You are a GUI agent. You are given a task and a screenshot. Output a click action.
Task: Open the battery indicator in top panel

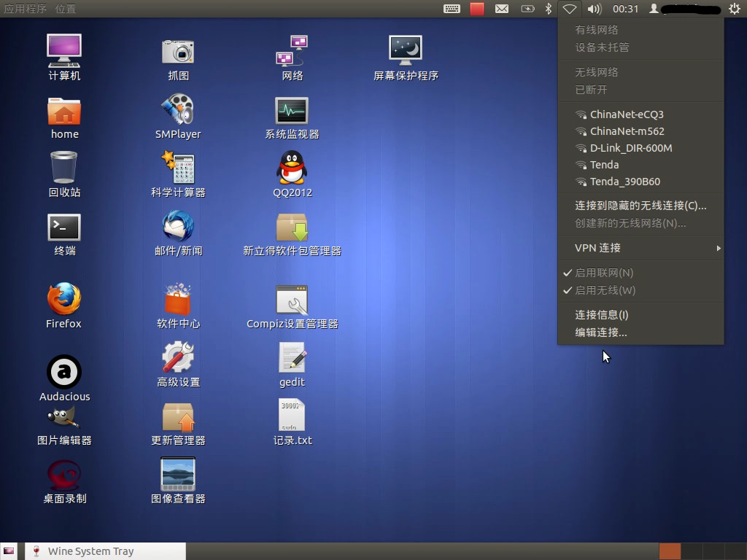tap(527, 9)
